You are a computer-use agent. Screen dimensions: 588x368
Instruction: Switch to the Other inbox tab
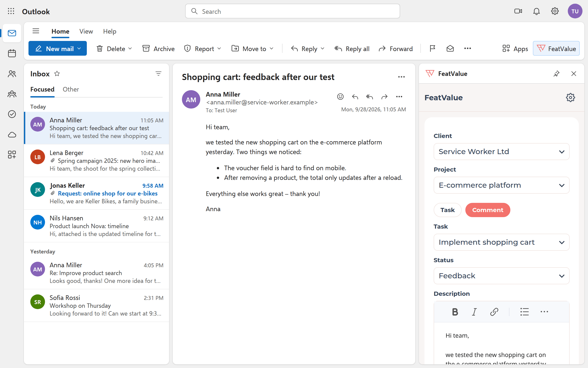(x=71, y=89)
